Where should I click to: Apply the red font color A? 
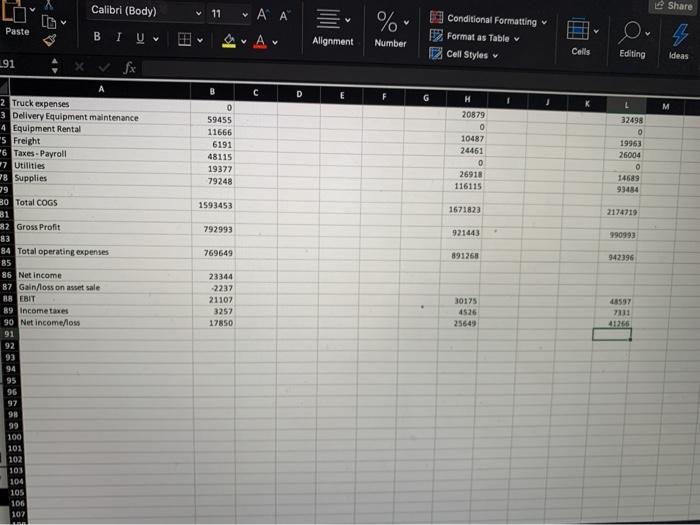[x=260, y=42]
